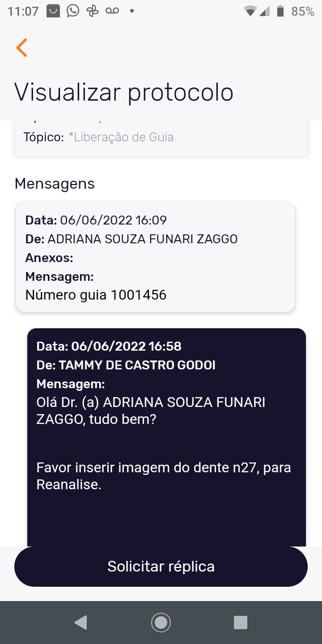Tap the Anexos label in first message

pyautogui.click(x=49, y=258)
